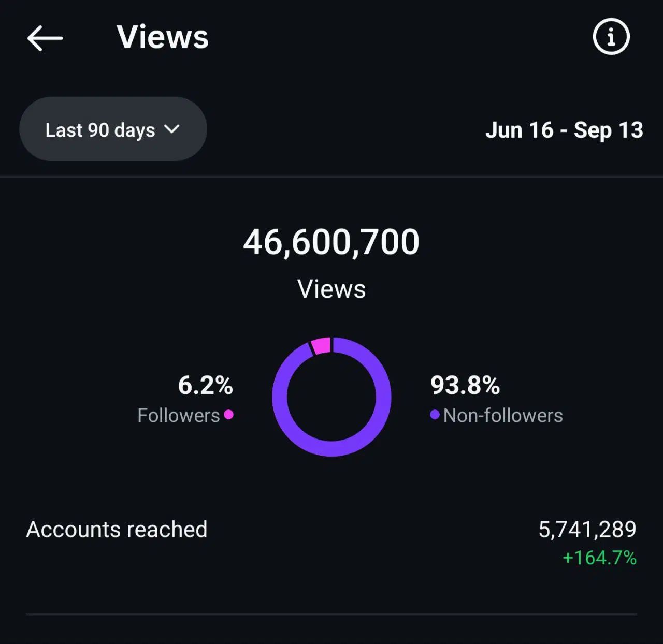This screenshot has height=644, width=663.
Task: Click the purple dot beside Non-followers
Action: click(x=435, y=415)
